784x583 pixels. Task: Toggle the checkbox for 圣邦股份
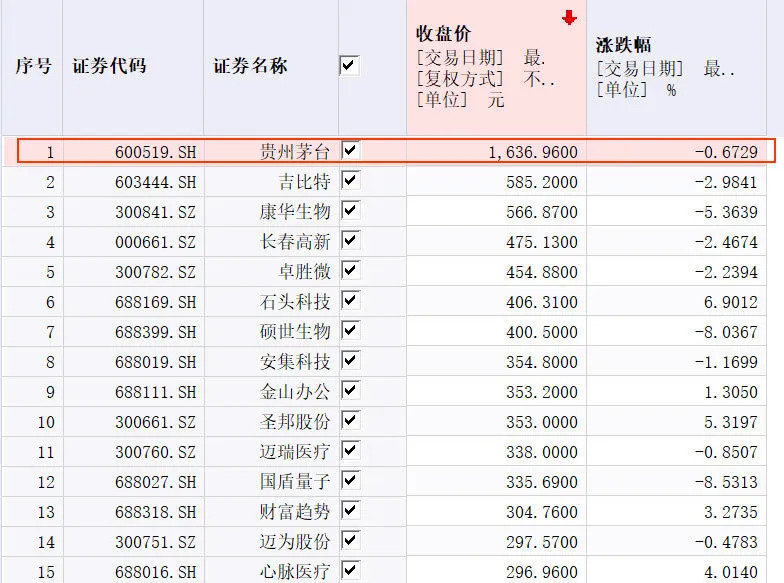(x=350, y=420)
